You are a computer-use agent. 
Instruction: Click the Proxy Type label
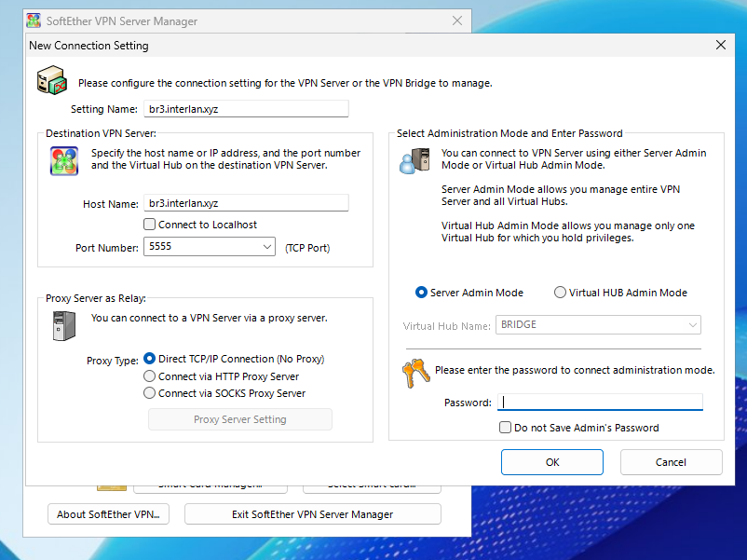[x=113, y=361]
